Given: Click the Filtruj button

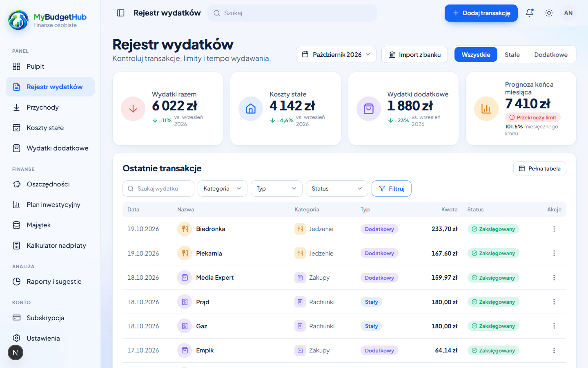Looking at the screenshot, I should click(391, 188).
